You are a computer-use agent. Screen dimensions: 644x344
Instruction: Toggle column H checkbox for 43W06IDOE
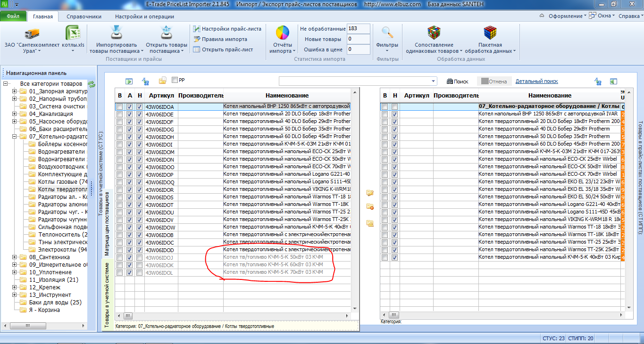tap(139, 115)
